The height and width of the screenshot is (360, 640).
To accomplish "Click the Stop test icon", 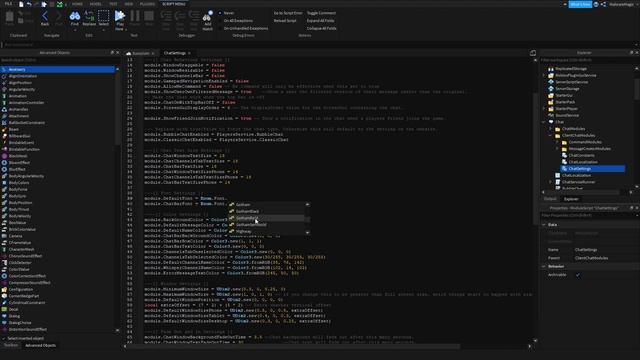I will (149, 16).
